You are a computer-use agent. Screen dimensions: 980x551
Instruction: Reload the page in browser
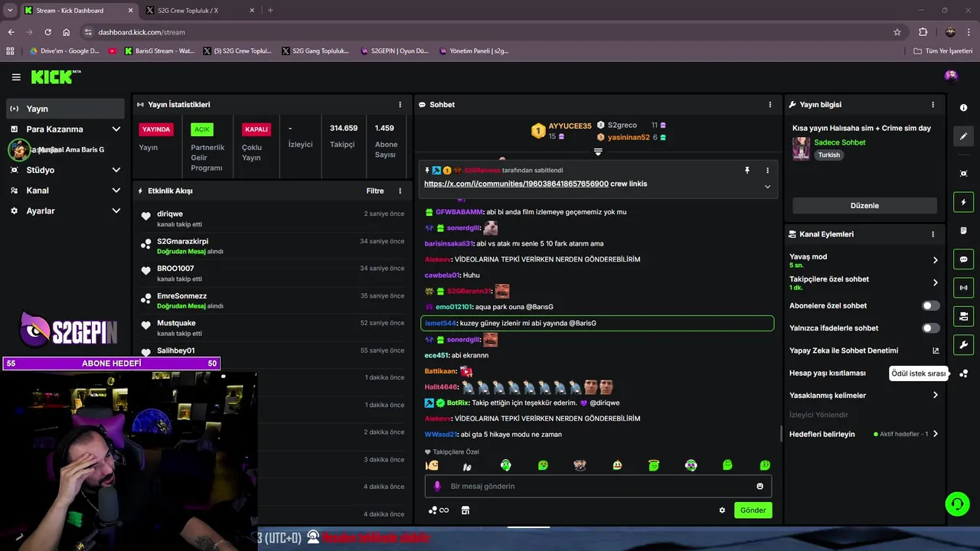(47, 32)
